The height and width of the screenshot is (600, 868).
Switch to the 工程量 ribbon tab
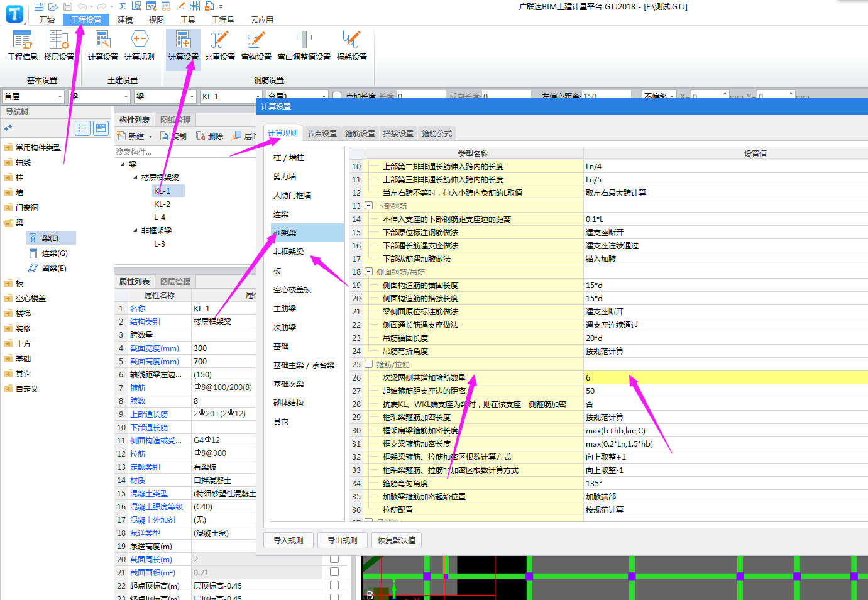coord(223,19)
